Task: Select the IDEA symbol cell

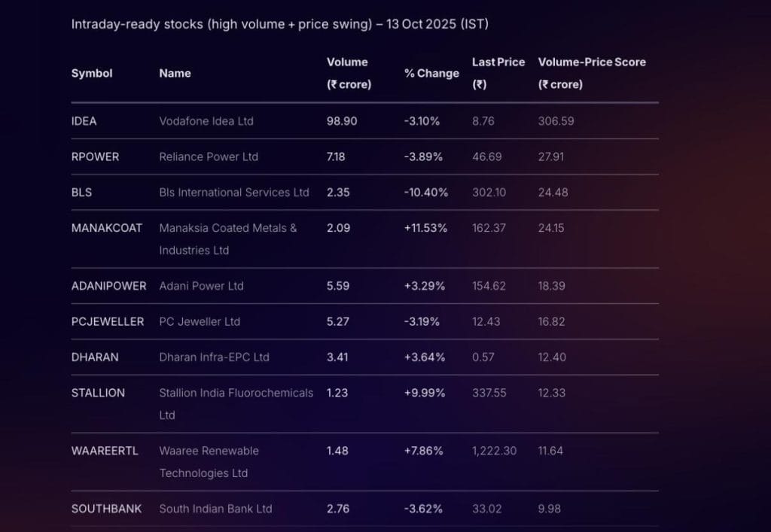Action: 84,120
